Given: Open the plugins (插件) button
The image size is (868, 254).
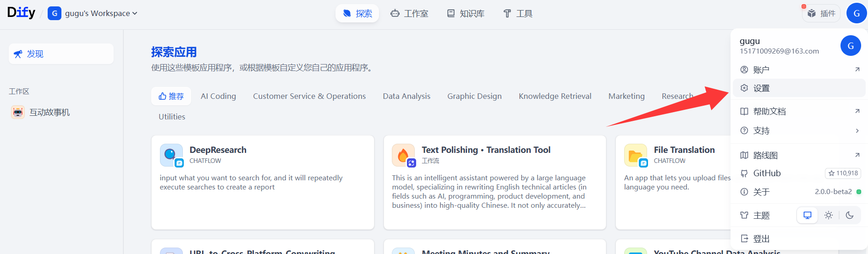Looking at the screenshot, I should point(821,13).
